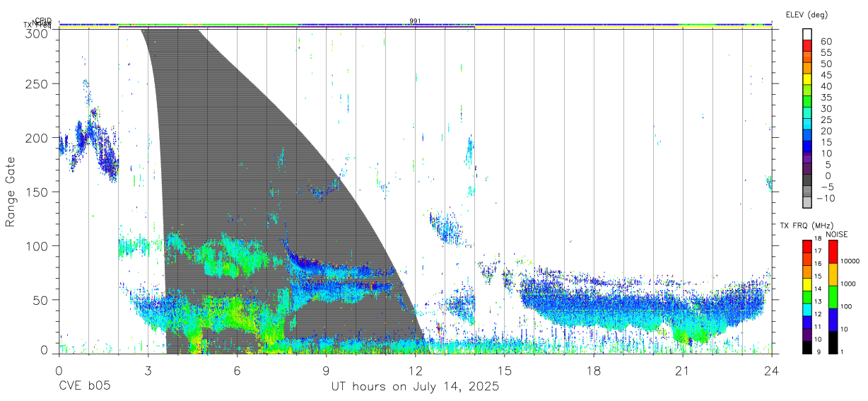Click the black 1–10 NOISE swatch
This screenshot has height=401, width=868.
tap(833, 342)
